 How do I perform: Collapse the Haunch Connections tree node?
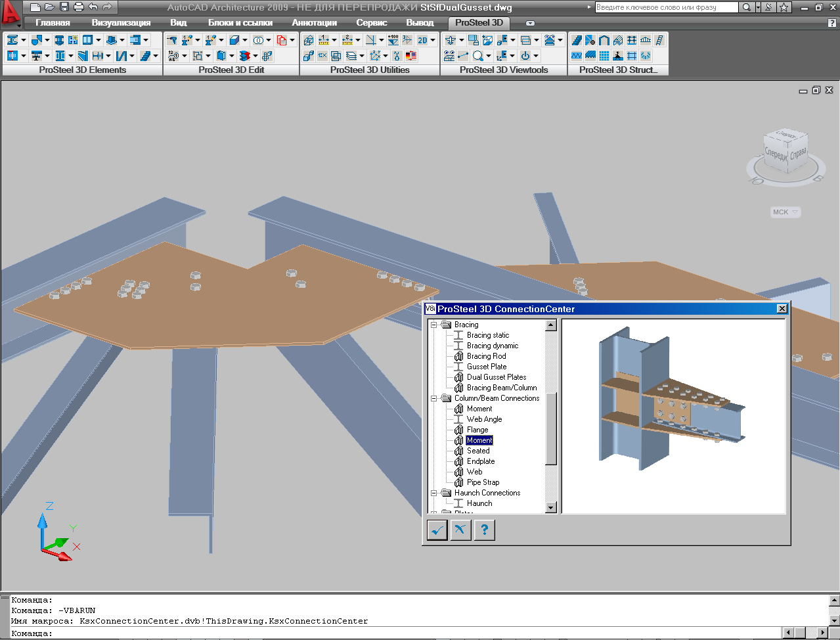tap(433, 493)
